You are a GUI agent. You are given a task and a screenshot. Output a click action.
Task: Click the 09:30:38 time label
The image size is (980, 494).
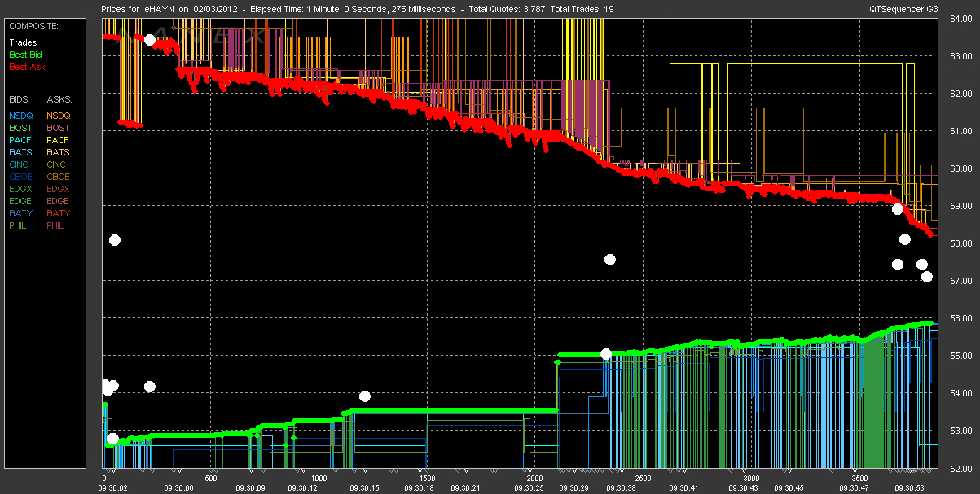click(x=619, y=487)
